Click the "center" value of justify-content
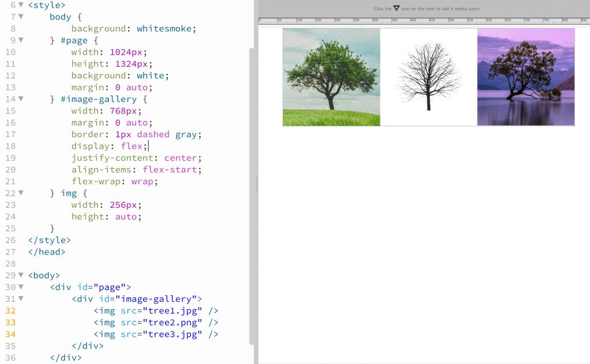 pyautogui.click(x=180, y=158)
